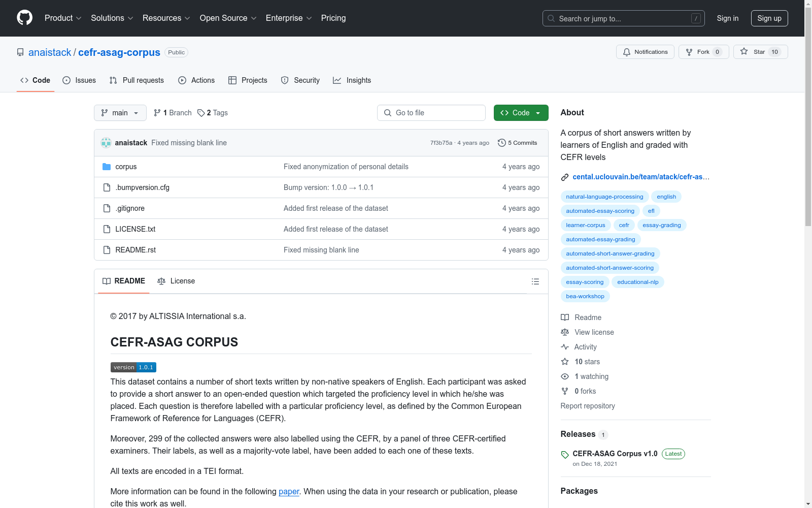Open the cefr-asag-corpus repository link

click(x=119, y=52)
